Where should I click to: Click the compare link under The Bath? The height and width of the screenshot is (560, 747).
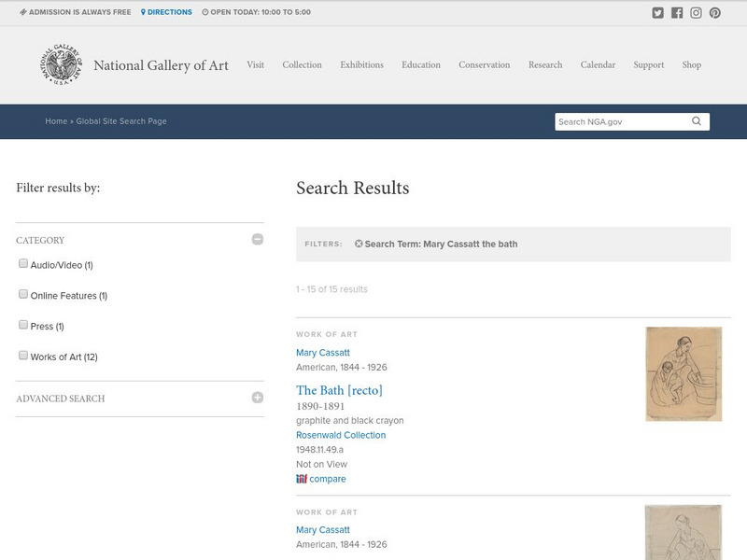click(328, 479)
